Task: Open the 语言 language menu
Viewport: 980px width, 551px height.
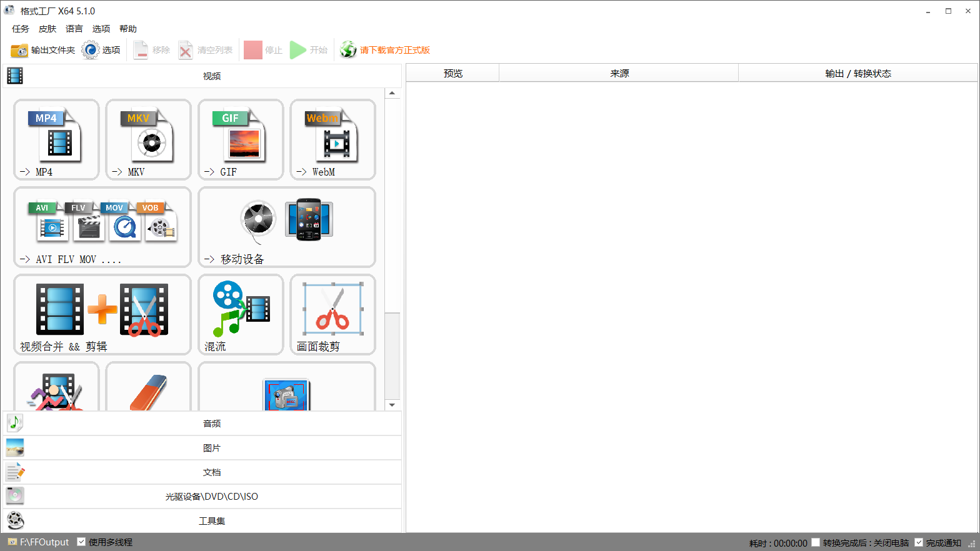Action: click(74, 29)
